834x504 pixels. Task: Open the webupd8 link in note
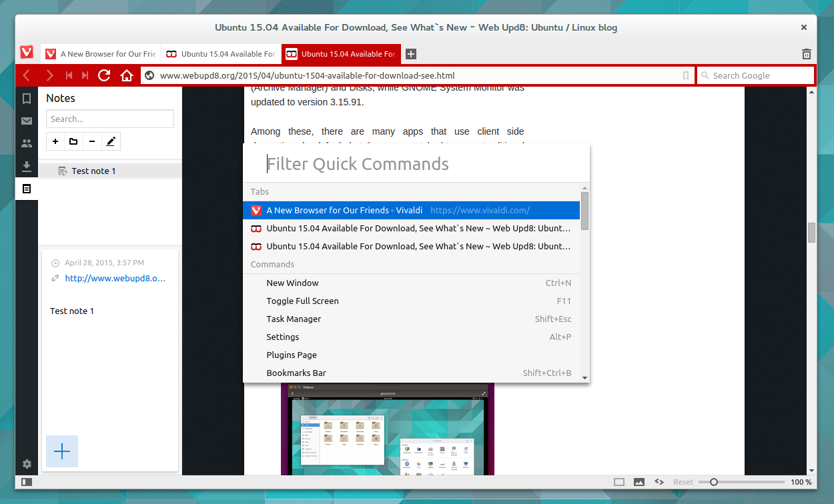pyautogui.click(x=115, y=278)
